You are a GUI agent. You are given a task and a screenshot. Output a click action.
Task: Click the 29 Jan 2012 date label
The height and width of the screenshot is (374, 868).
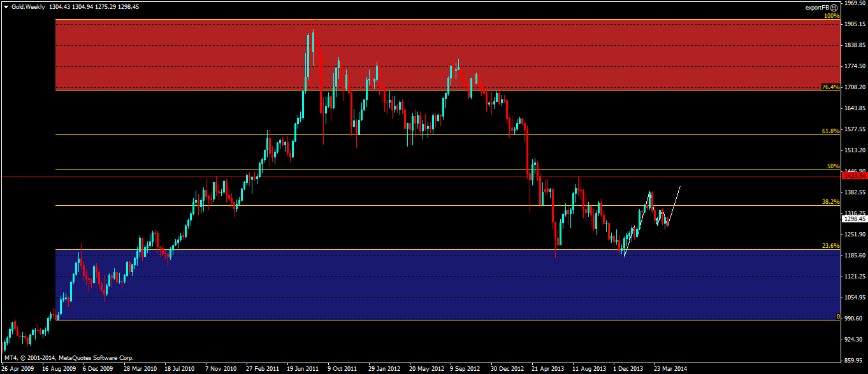click(385, 369)
